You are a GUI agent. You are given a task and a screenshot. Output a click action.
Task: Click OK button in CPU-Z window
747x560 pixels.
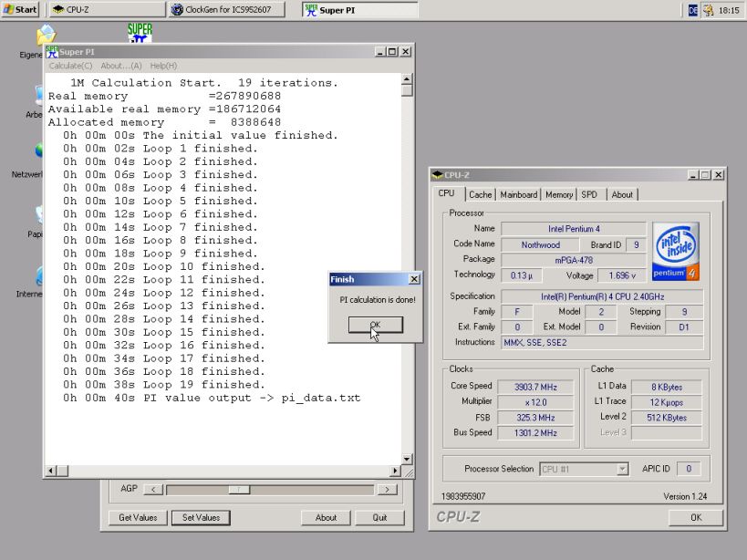pos(696,517)
